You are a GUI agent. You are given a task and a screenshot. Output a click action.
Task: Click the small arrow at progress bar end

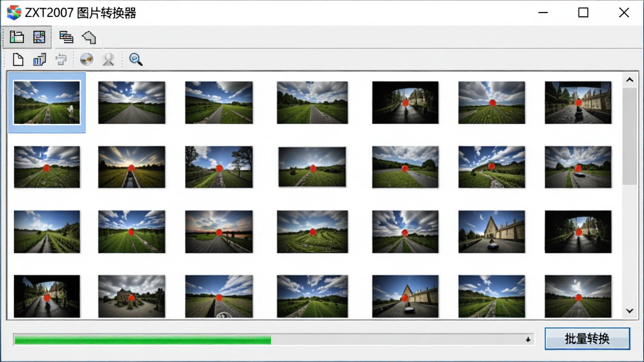(x=528, y=339)
